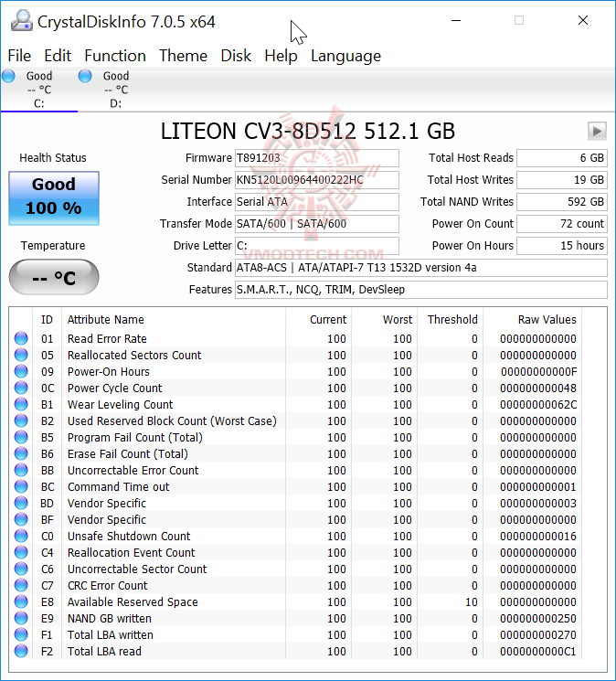Click status orb for Unsafe Shutdown Count

tap(21, 536)
